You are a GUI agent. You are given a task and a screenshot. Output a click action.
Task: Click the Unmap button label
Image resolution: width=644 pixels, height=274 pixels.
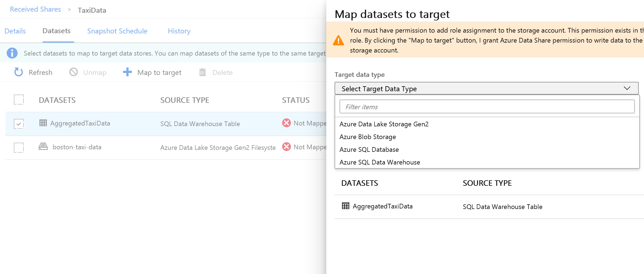pos(95,72)
